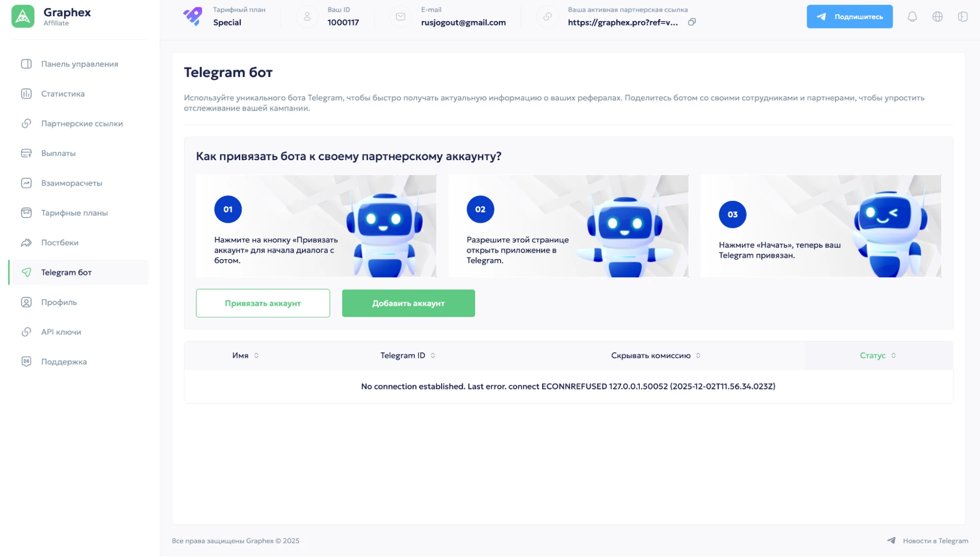Click the Панель управления sidebar icon
The width and height of the screenshot is (980, 557).
tap(26, 64)
